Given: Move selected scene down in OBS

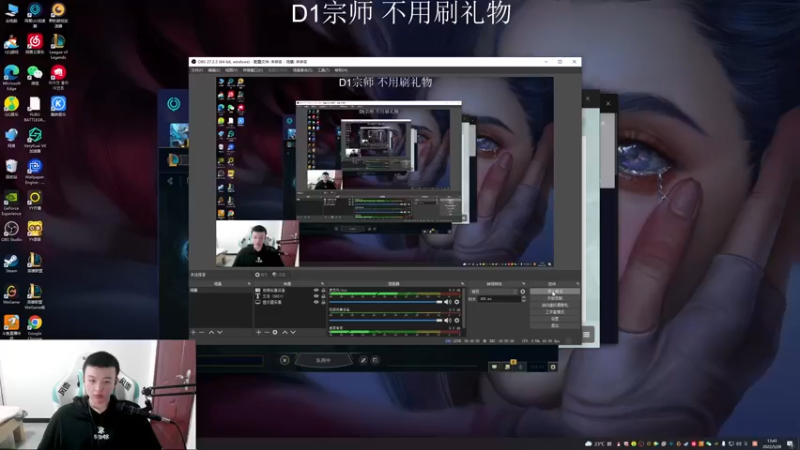Looking at the screenshot, I should tap(220, 333).
